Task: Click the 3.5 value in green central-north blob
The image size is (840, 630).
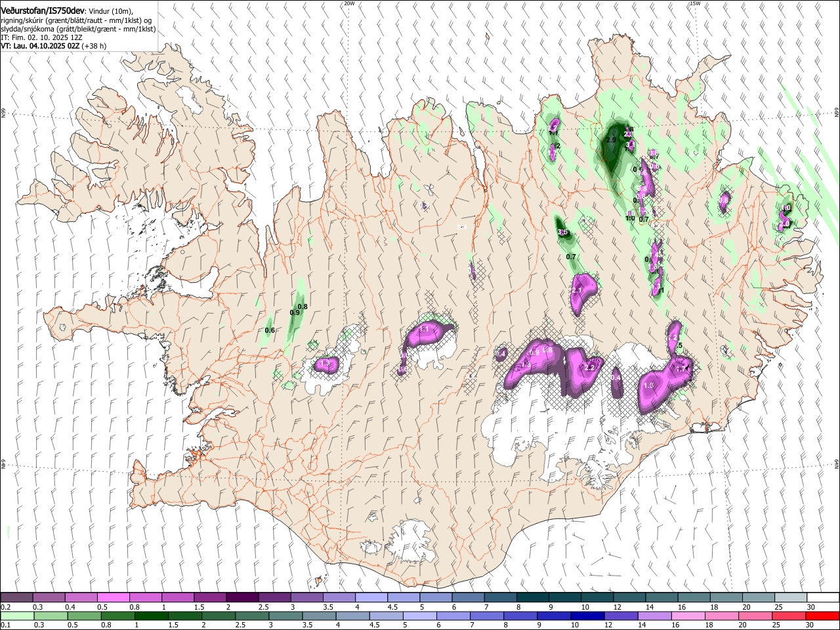Action: [x=562, y=232]
